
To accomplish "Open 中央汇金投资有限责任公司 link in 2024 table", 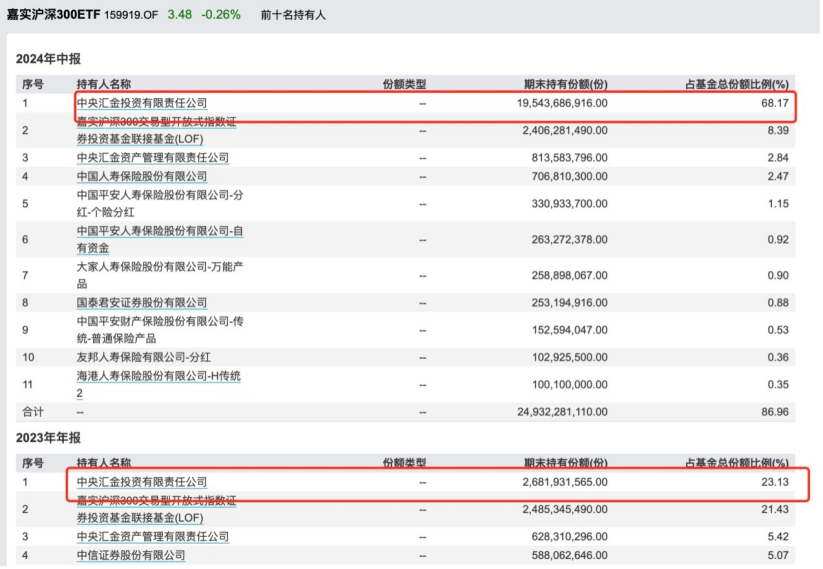I will click(142, 103).
